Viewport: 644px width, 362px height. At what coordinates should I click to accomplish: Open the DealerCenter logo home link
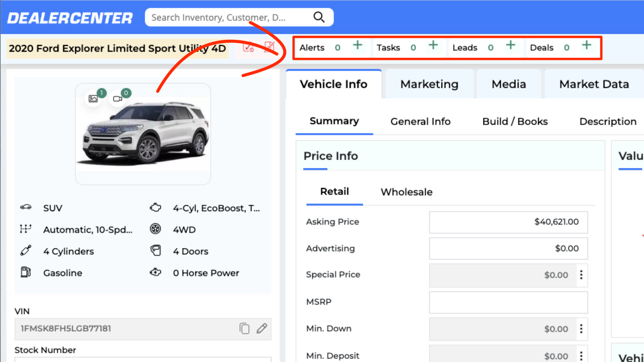click(70, 18)
